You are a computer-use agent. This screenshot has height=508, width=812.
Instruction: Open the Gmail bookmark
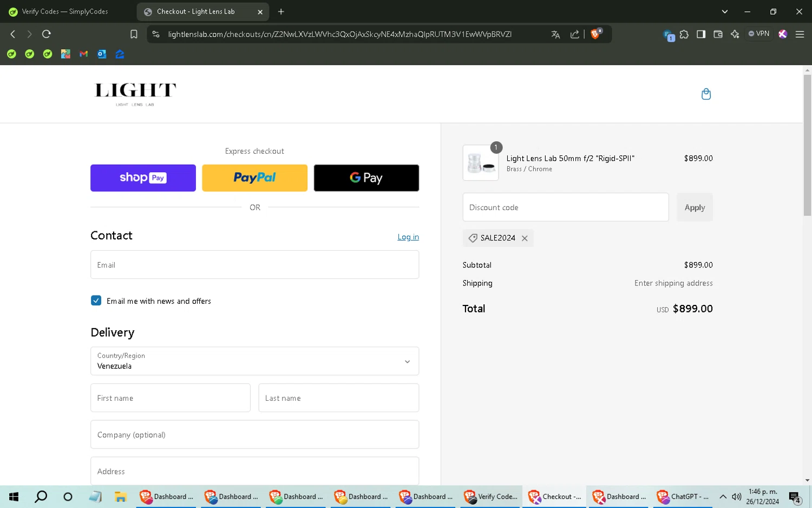(x=83, y=54)
